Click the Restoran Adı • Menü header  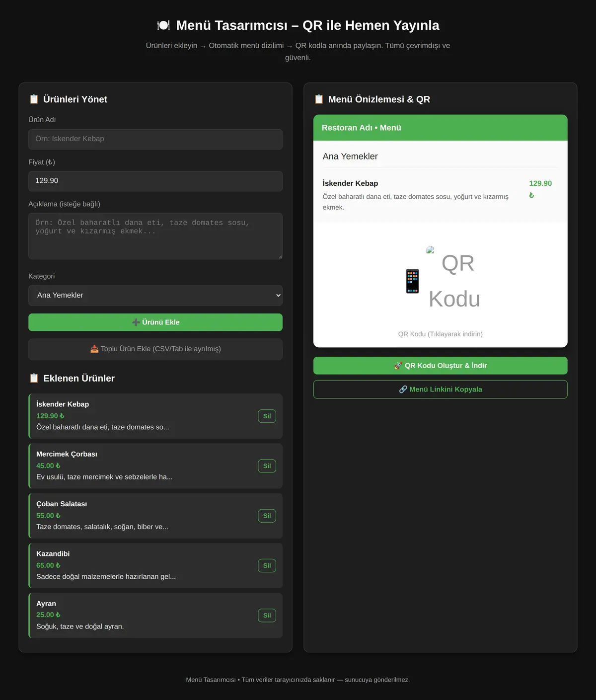[x=441, y=128]
